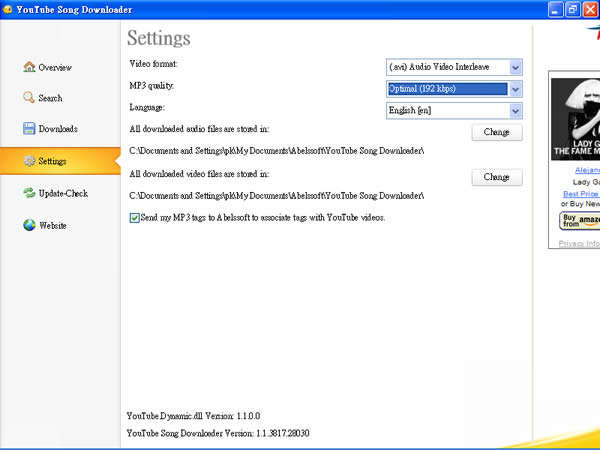
Task: Expand the Video format dropdown arrow
Action: [x=515, y=67]
